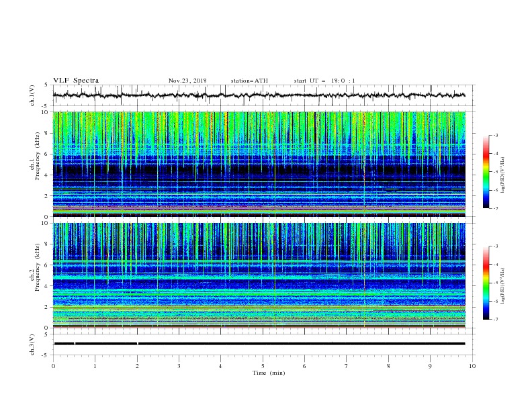
Task: Click the "-5" label on the ch.2 colorbar
Action: click(x=496, y=283)
